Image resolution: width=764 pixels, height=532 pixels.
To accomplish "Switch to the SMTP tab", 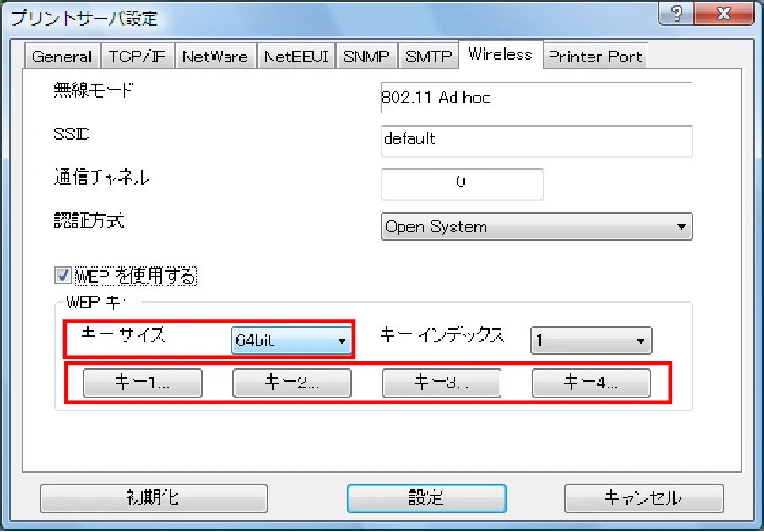I will coord(429,56).
